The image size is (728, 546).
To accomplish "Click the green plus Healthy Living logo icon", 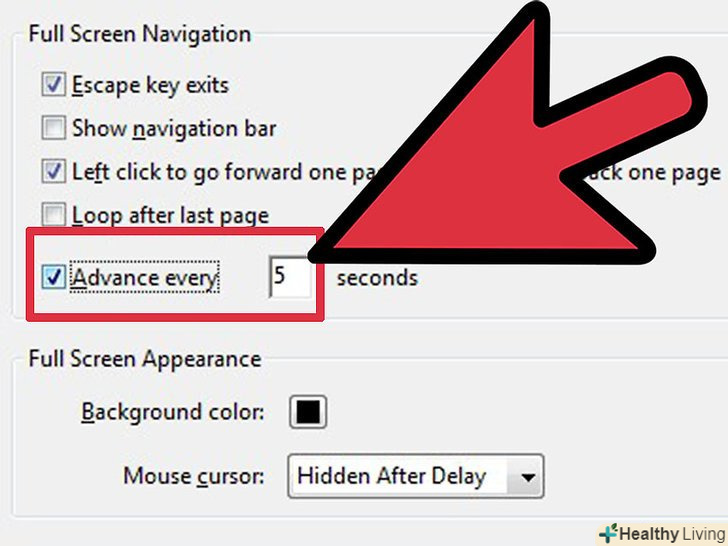I will (609, 533).
